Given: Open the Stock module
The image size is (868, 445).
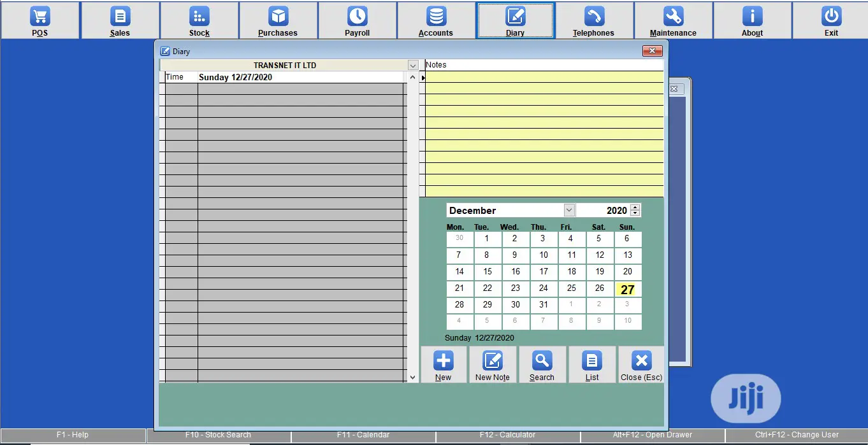Looking at the screenshot, I should tap(199, 20).
